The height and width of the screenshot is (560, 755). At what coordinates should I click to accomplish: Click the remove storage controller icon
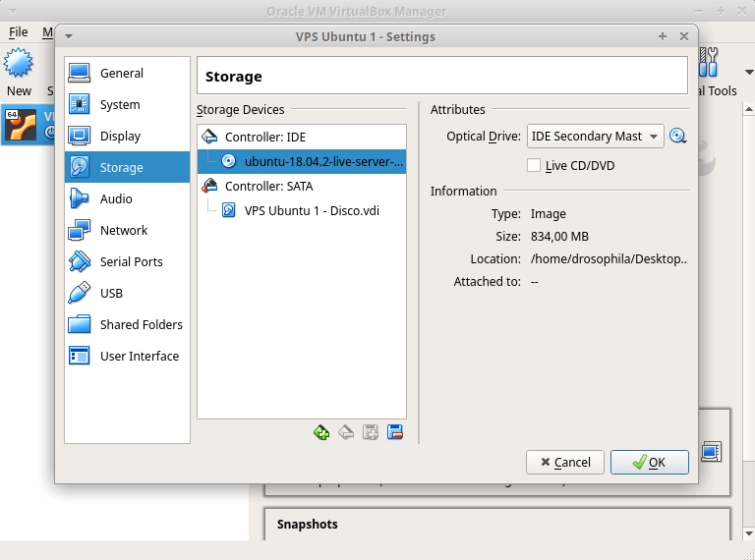click(x=346, y=432)
